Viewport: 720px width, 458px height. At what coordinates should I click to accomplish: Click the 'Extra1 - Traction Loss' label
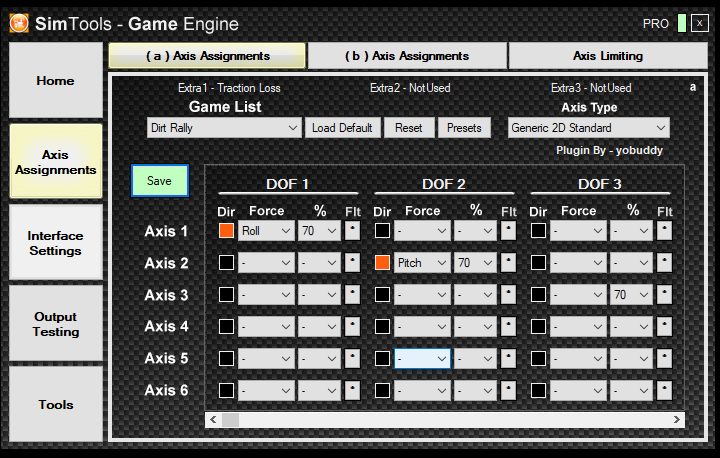229,88
